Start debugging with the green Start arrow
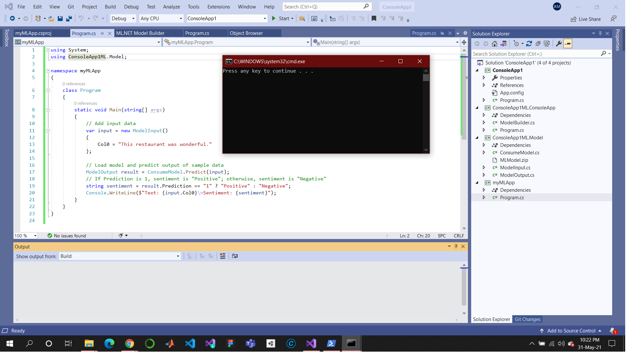Image resolution: width=633 pixels, height=364 pixels. (274, 19)
